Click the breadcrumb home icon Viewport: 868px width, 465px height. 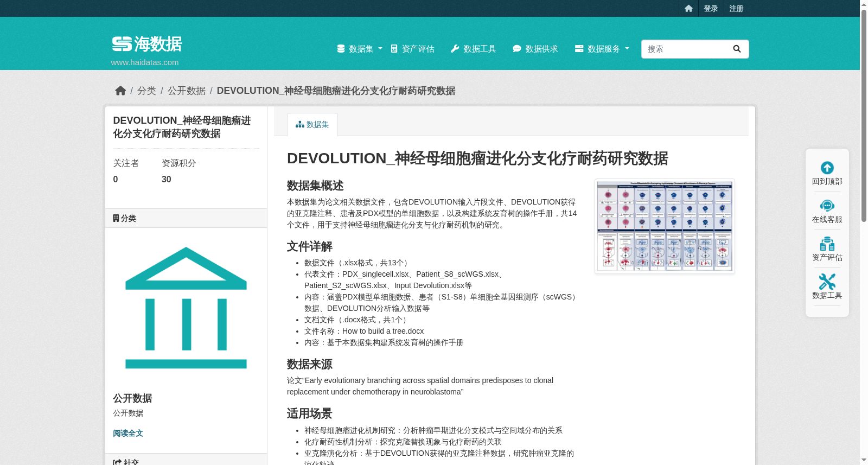coord(120,91)
